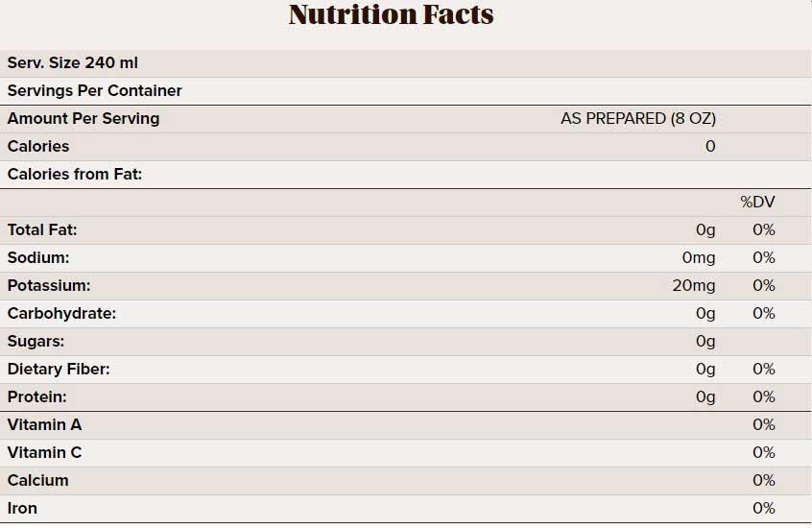Click the Amount Per Serving label
The image size is (812, 528).
coord(84,119)
